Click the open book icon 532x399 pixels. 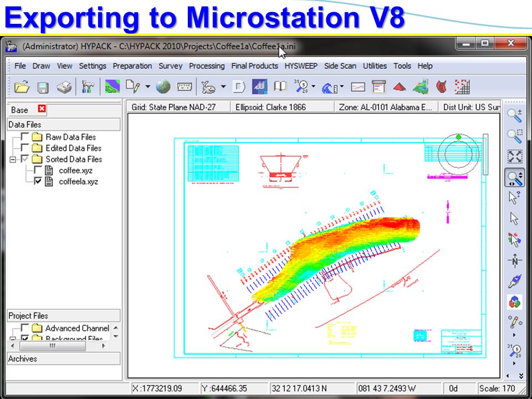coord(280,86)
